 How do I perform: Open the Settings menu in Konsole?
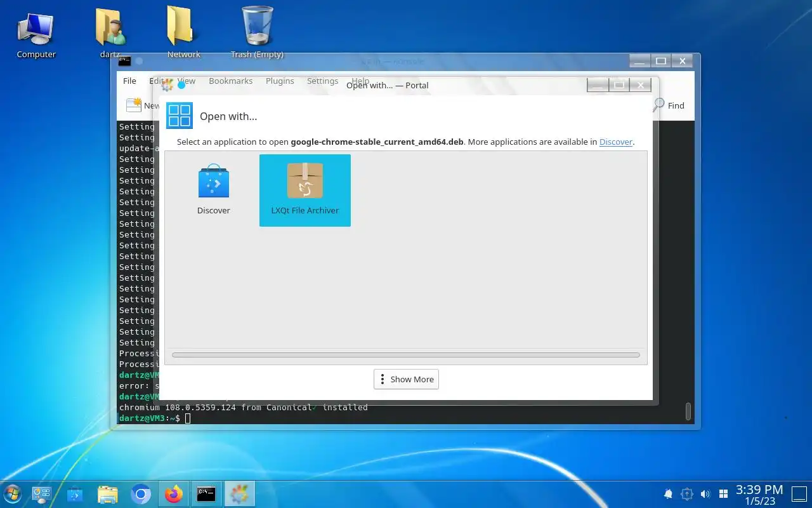(x=322, y=81)
